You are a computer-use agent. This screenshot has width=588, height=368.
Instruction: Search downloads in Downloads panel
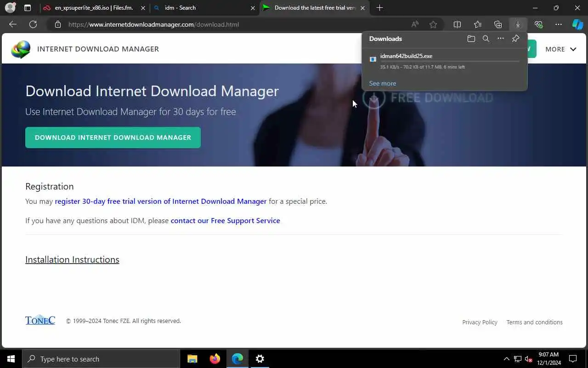point(486,39)
